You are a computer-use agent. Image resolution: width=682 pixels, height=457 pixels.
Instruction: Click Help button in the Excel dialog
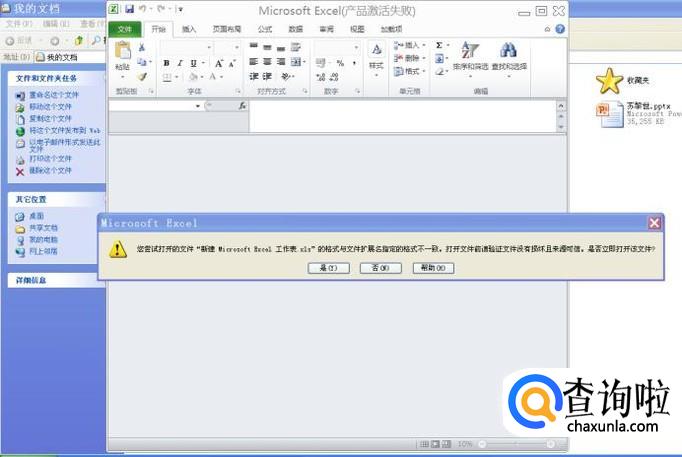pyautogui.click(x=433, y=268)
